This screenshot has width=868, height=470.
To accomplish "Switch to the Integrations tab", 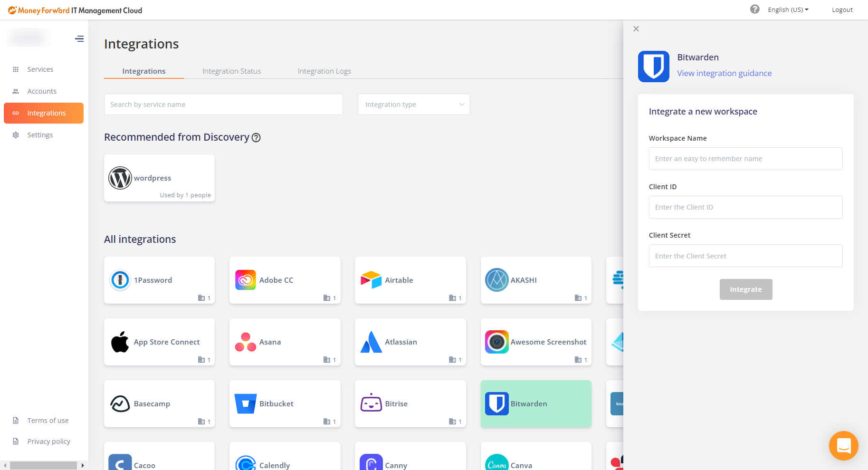I will [x=144, y=71].
